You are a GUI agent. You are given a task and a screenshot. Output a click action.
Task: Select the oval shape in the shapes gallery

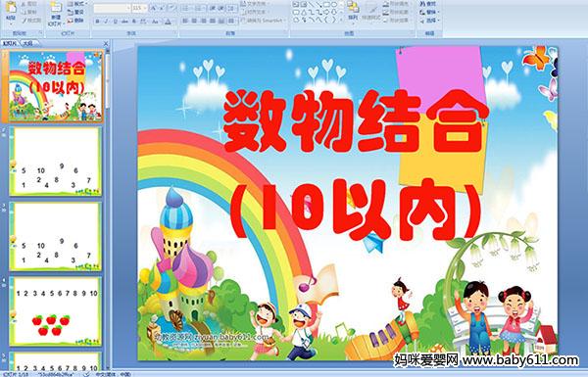tap(333, 5)
